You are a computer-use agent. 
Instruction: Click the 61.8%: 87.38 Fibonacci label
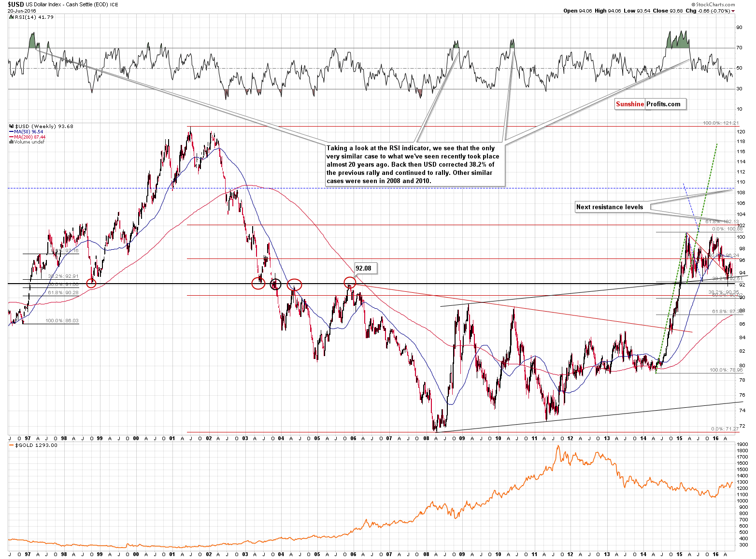(x=727, y=312)
